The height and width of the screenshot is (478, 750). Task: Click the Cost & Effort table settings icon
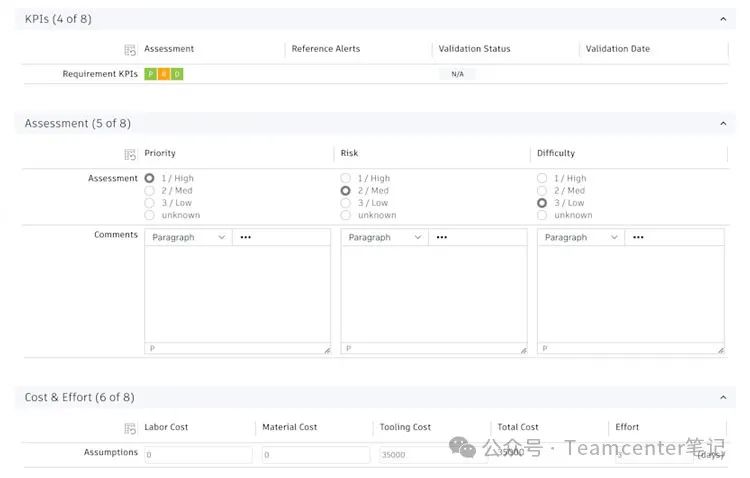[130, 428]
